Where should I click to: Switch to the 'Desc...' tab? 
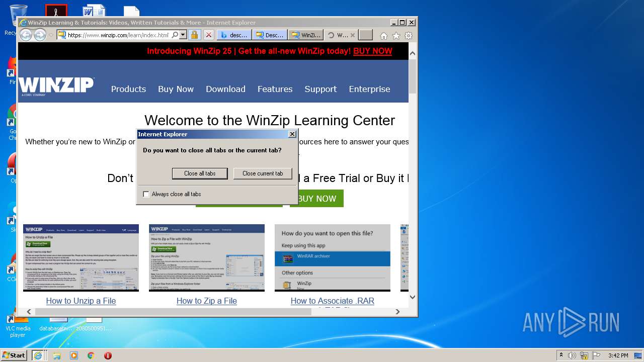tap(270, 35)
